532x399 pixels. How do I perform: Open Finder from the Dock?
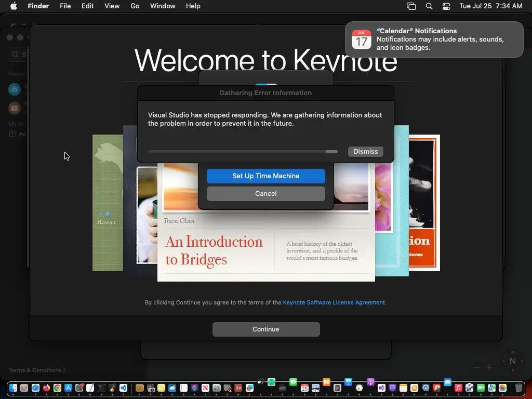tap(13, 388)
